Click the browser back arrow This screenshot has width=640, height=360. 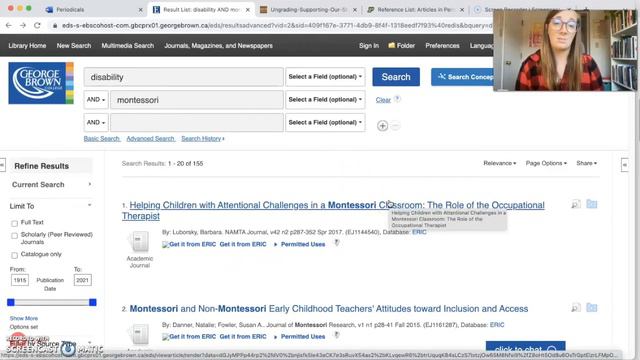(9, 25)
